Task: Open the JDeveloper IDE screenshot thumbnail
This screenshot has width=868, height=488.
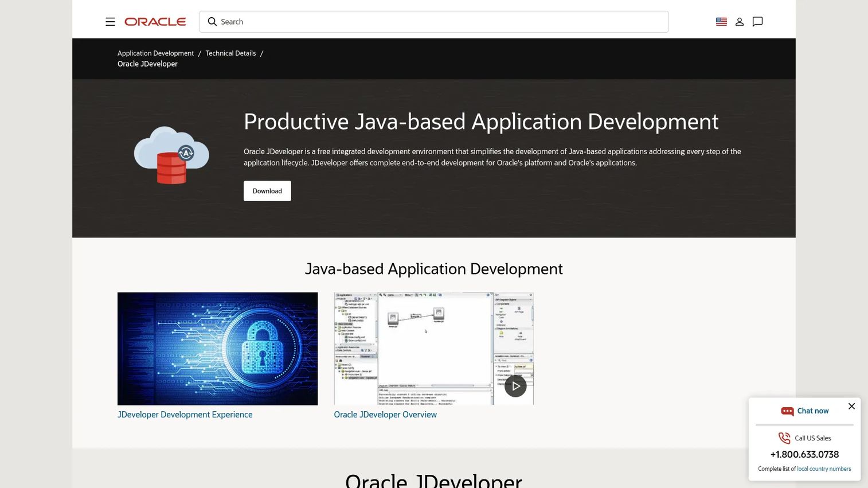Action: click(x=434, y=349)
